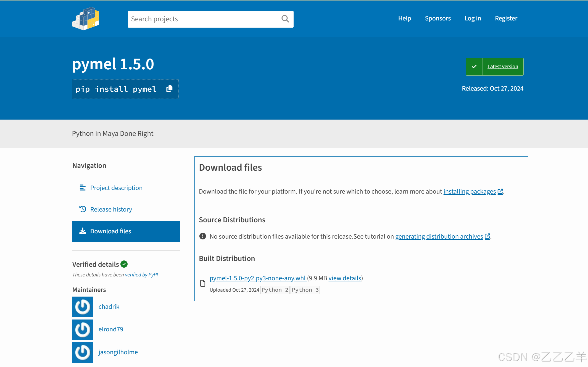
Task: Click the Register link
Action: (x=506, y=19)
